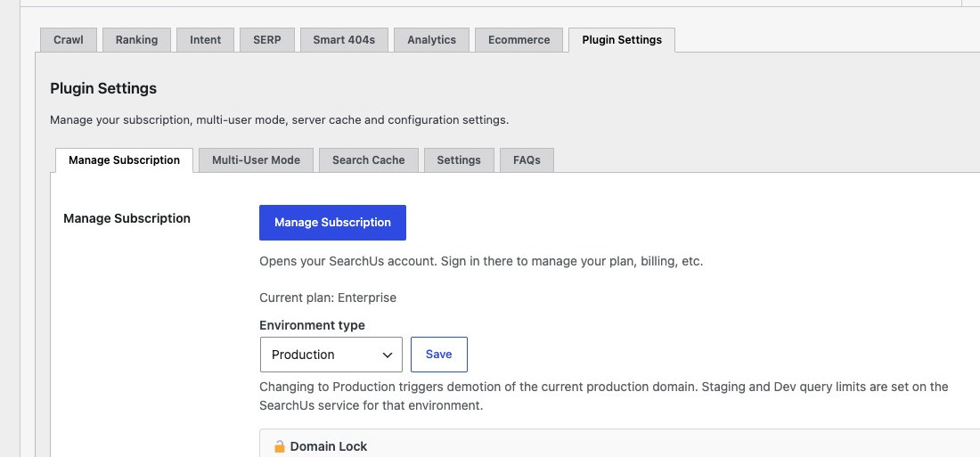Click the 'Changing to Production triggers demotion' note

tap(604, 396)
